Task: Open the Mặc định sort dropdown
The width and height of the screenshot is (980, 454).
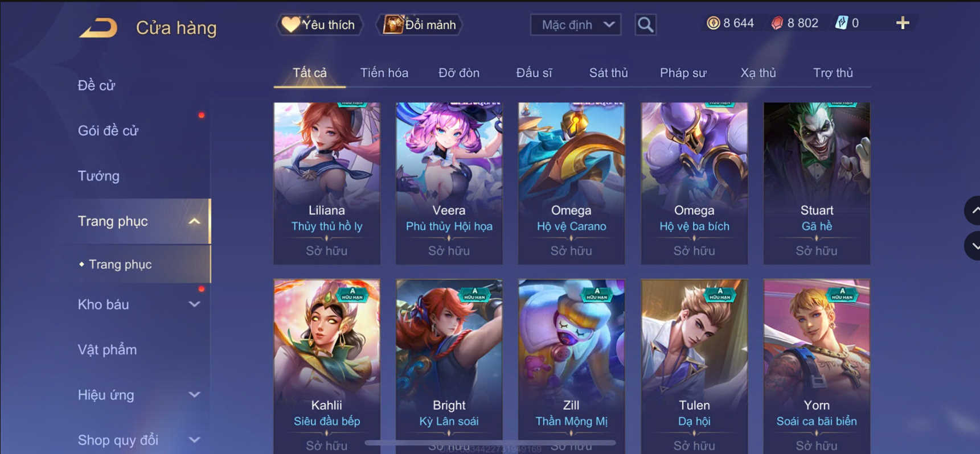Action: [x=576, y=25]
